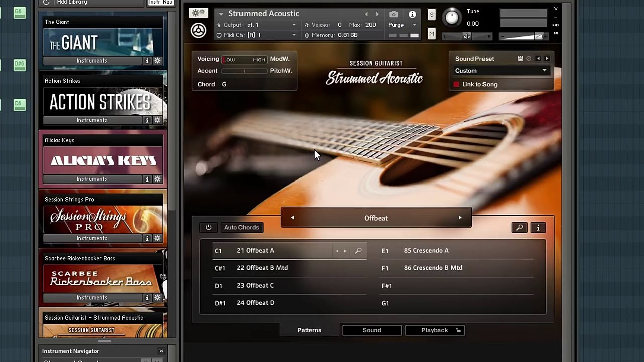Click the Tune knob

pyautogui.click(x=452, y=18)
